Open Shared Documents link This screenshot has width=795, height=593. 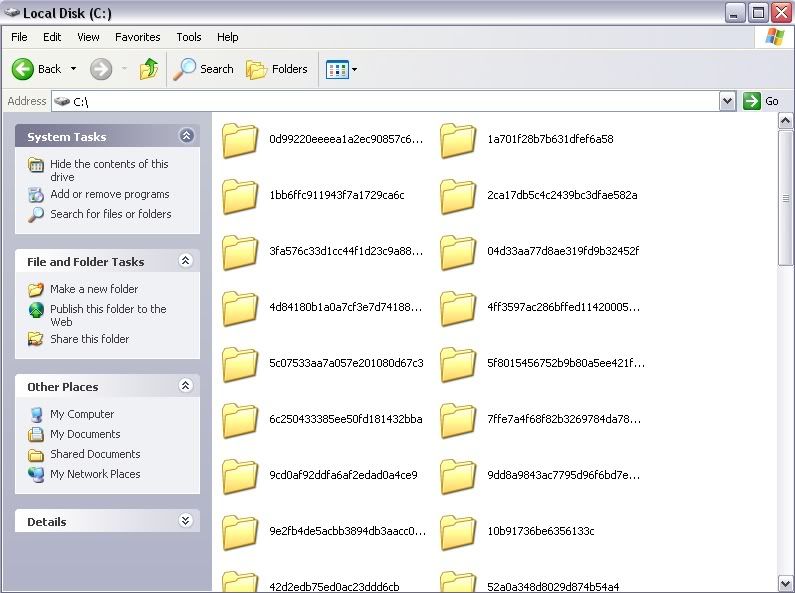click(95, 454)
